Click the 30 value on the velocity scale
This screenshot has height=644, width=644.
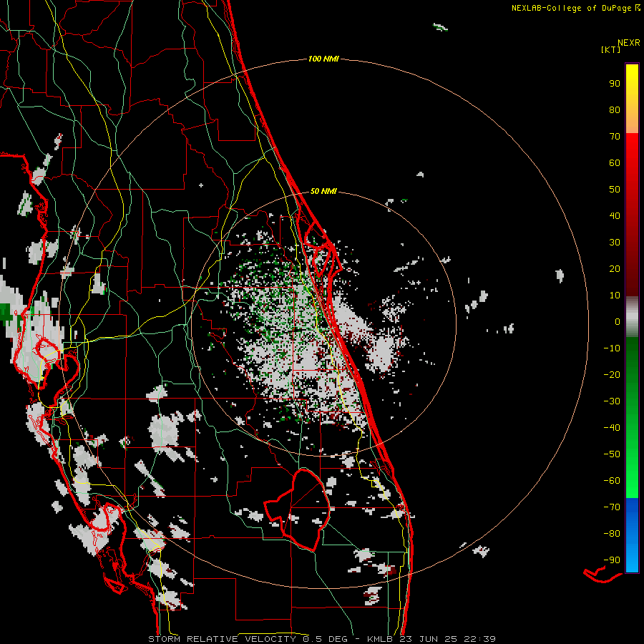pyautogui.click(x=615, y=243)
